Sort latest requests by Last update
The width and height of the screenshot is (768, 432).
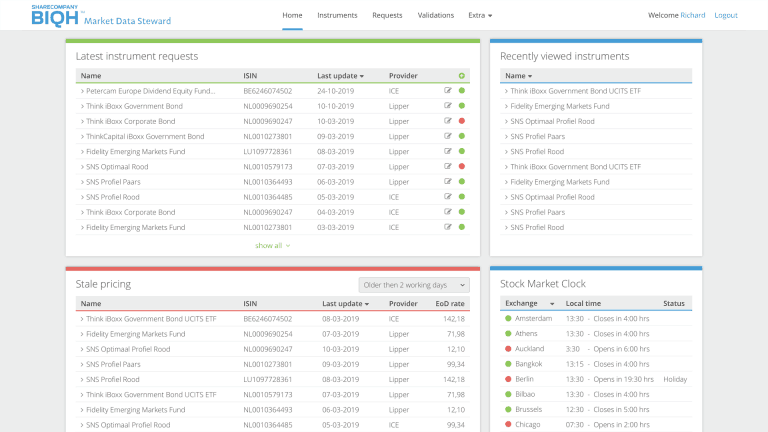point(340,76)
